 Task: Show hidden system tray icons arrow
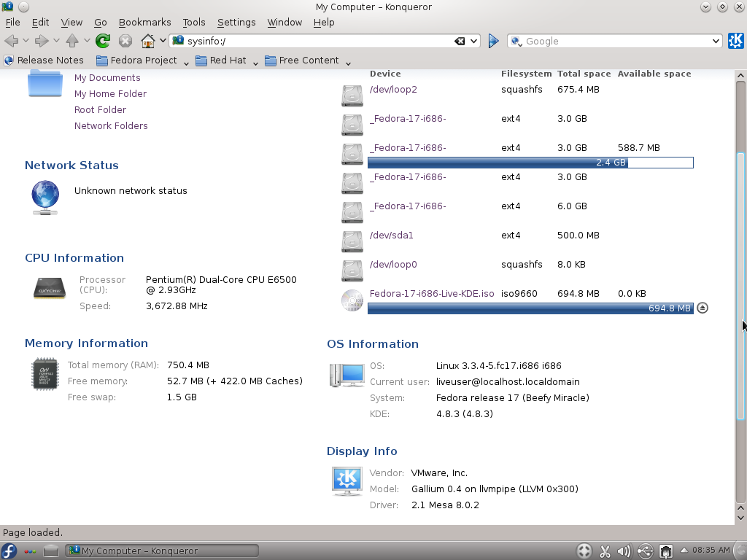point(684,551)
